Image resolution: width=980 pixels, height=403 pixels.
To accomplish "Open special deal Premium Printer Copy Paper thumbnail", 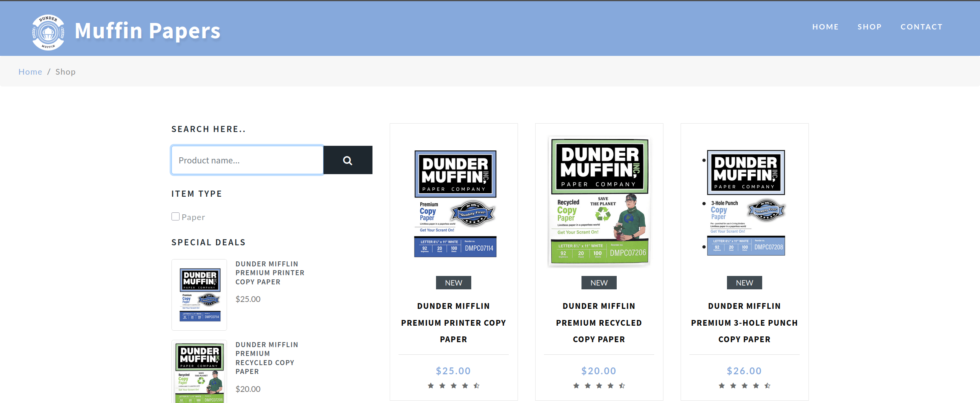I will pos(199,295).
